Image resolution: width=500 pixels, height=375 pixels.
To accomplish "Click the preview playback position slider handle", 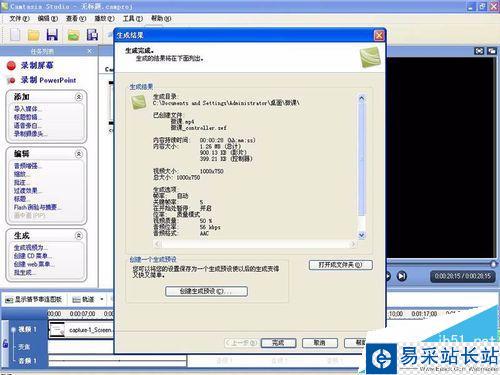I will point(493,264).
